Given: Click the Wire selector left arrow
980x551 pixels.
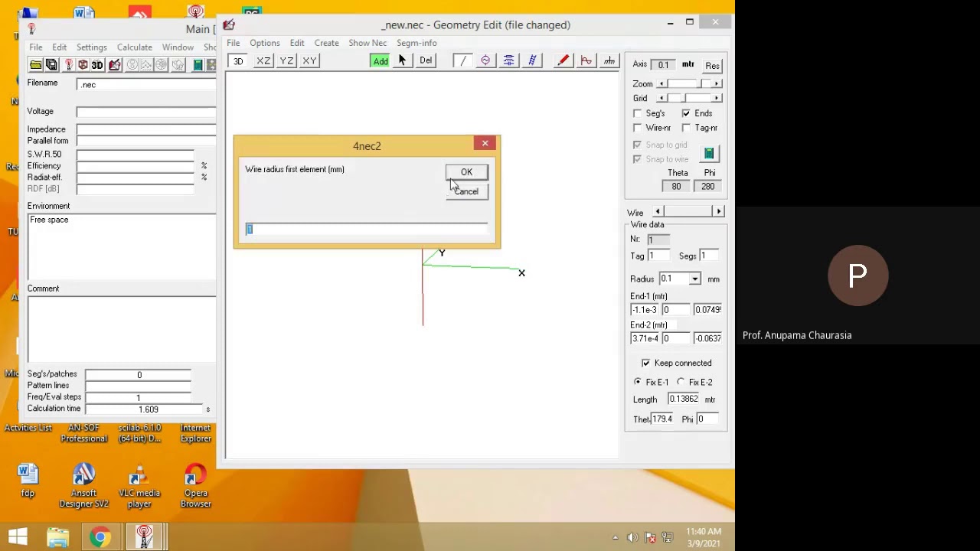Looking at the screenshot, I should (x=658, y=211).
